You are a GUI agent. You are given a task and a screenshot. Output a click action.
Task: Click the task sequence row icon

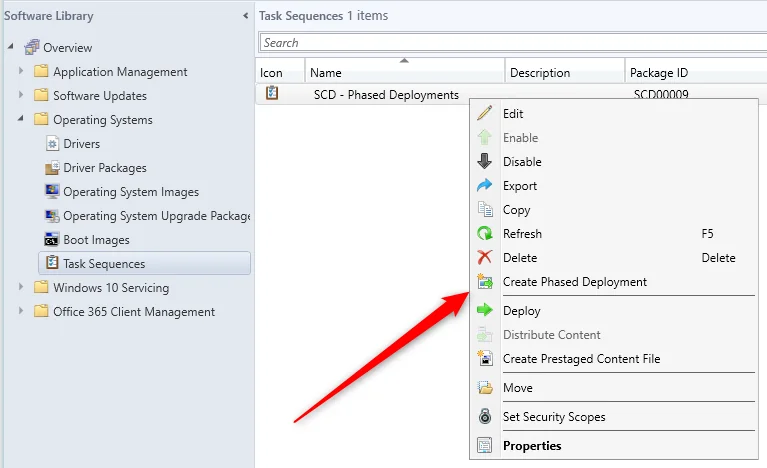tap(271, 95)
